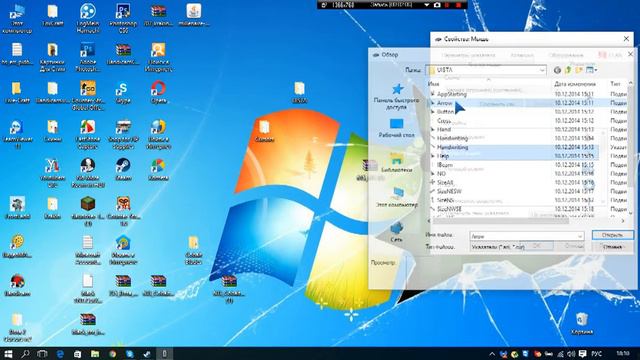Open the file type dropdown

[527, 247]
